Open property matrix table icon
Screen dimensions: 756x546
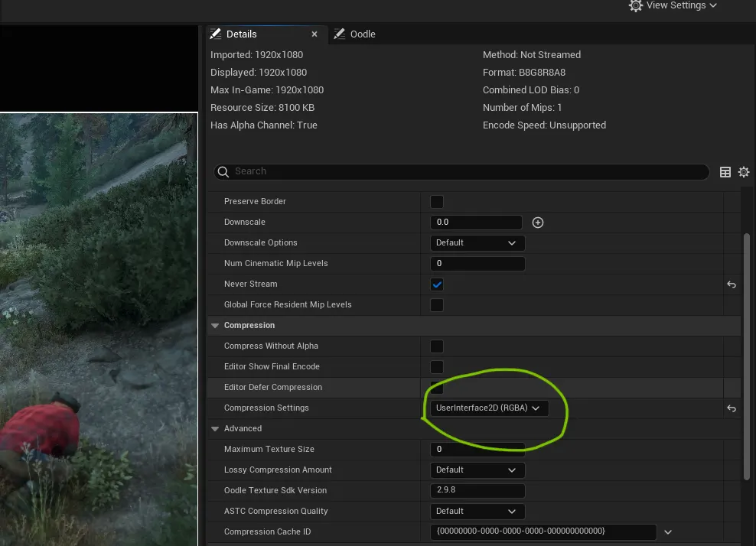[725, 172]
